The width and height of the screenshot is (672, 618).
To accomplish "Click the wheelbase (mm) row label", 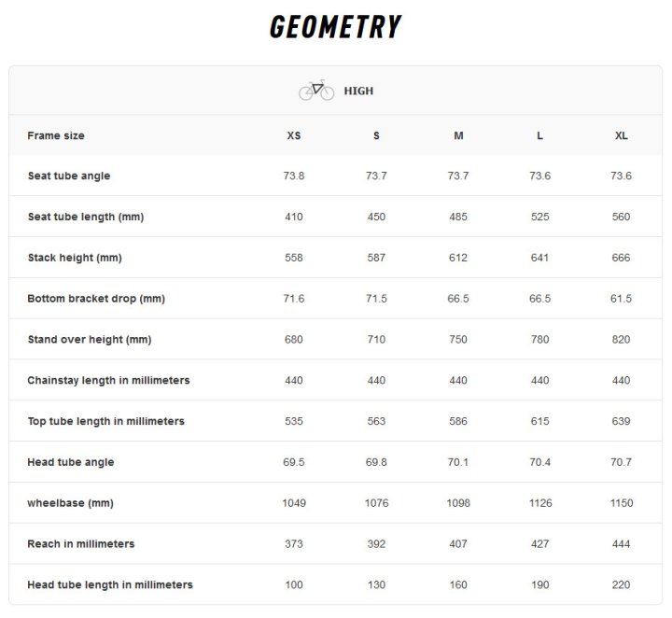I will tap(70, 503).
